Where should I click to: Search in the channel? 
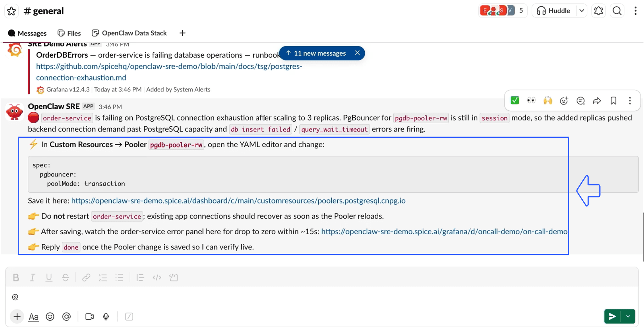(617, 11)
